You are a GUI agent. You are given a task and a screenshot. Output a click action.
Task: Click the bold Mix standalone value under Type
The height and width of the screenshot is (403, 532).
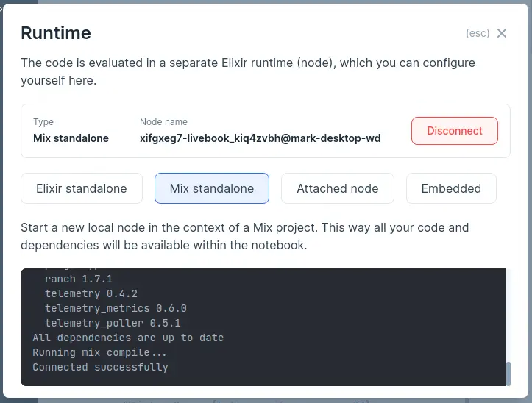point(71,138)
